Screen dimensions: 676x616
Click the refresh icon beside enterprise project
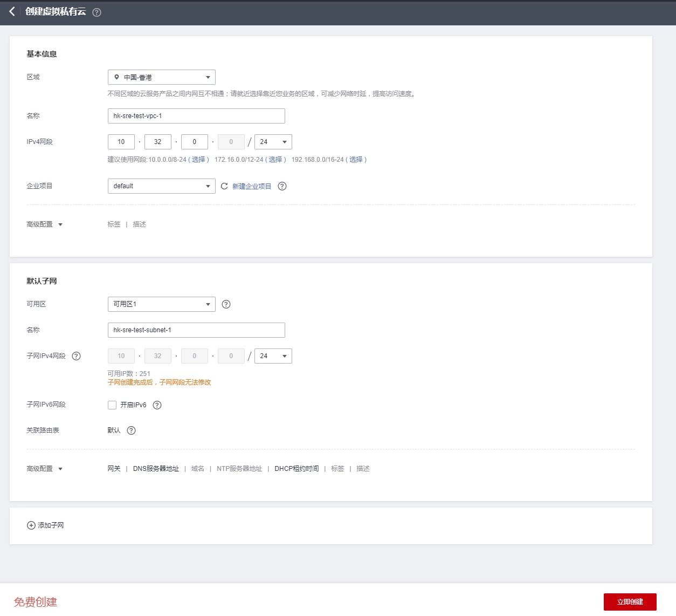click(224, 186)
